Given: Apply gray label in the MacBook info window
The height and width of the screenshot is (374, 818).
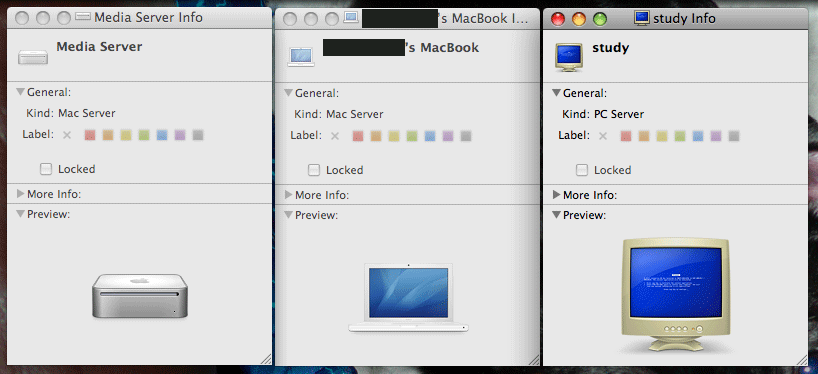Looking at the screenshot, I should coord(466,136).
